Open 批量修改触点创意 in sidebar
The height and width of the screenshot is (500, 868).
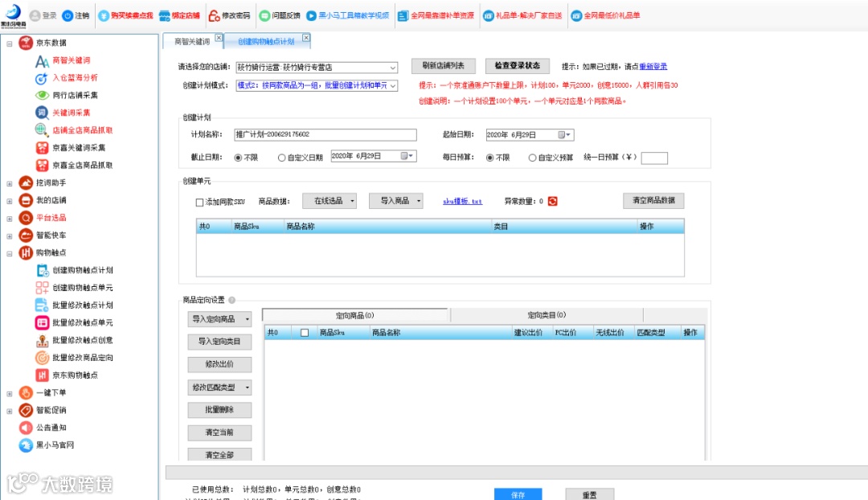(83, 340)
